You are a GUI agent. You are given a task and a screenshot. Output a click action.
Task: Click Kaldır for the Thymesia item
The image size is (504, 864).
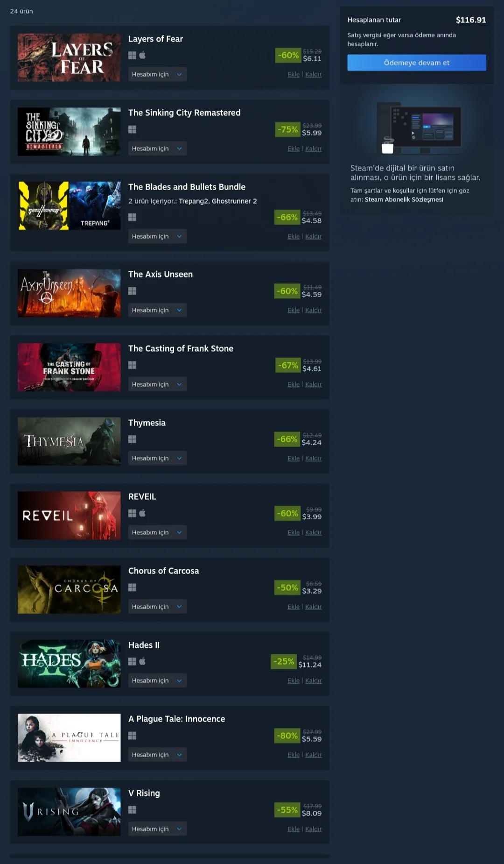pos(313,458)
